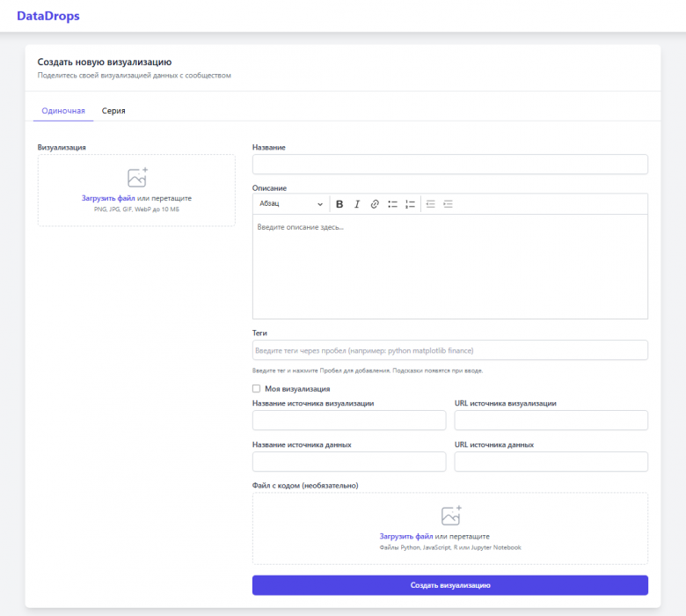
Task: Click the code file upload image icon
Action: 451,516
